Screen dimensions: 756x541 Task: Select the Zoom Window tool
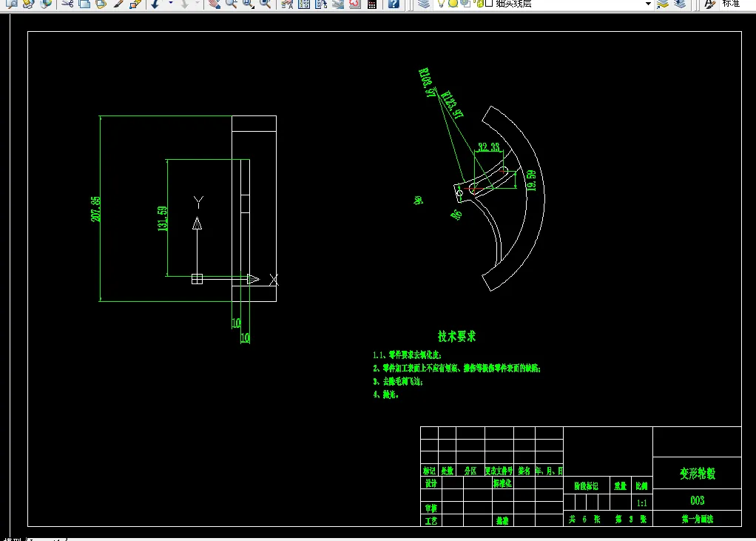click(x=249, y=4)
